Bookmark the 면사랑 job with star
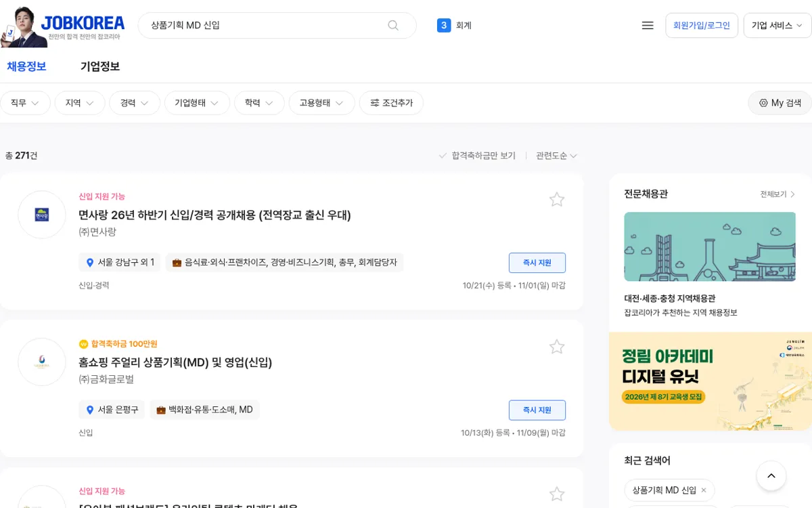 coord(557,199)
